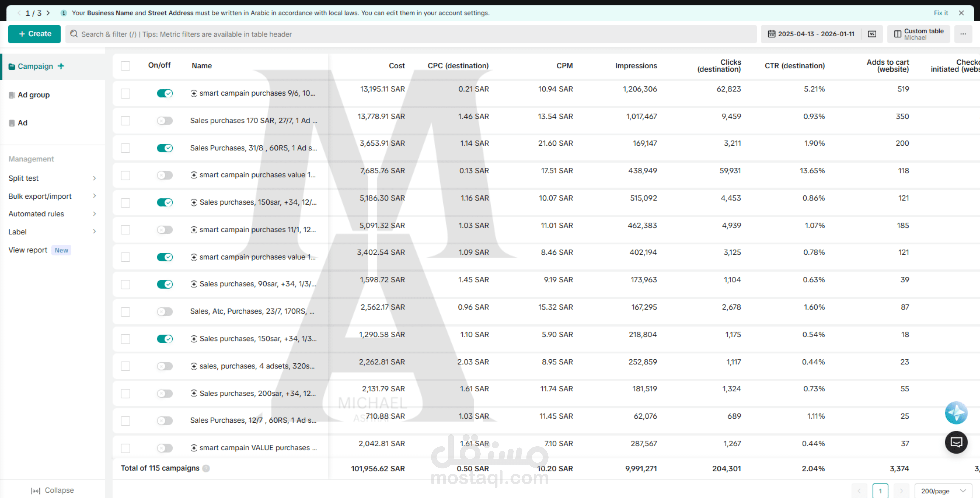Screen dimensions: 980x498
Task: Click the calendar date range icon
Action: pos(771,34)
